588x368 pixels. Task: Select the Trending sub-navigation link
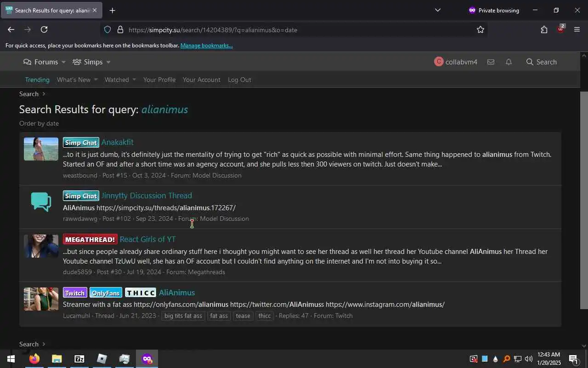click(x=37, y=80)
